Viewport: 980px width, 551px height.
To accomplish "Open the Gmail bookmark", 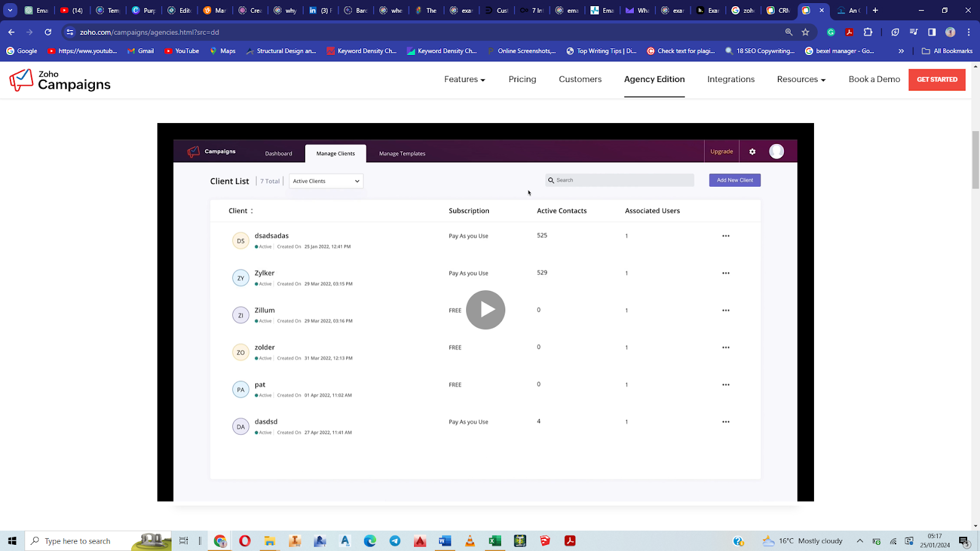I will (141, 51).
